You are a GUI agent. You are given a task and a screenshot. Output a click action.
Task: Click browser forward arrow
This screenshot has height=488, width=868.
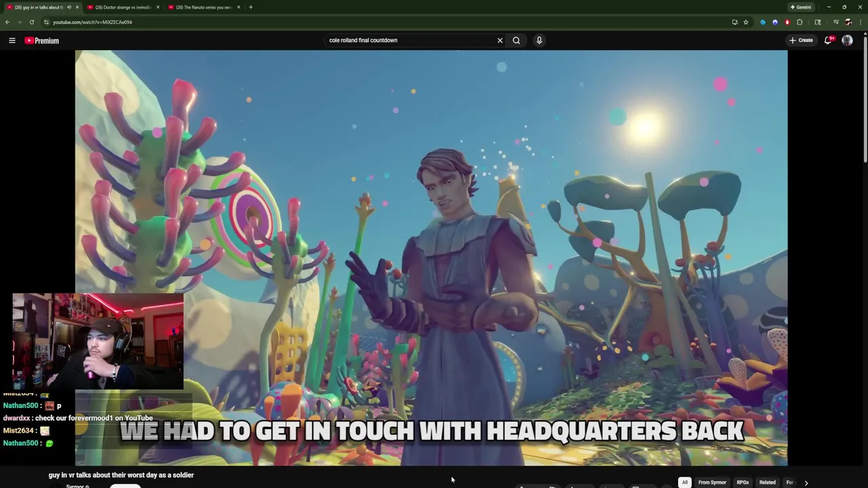click(19, 22)
